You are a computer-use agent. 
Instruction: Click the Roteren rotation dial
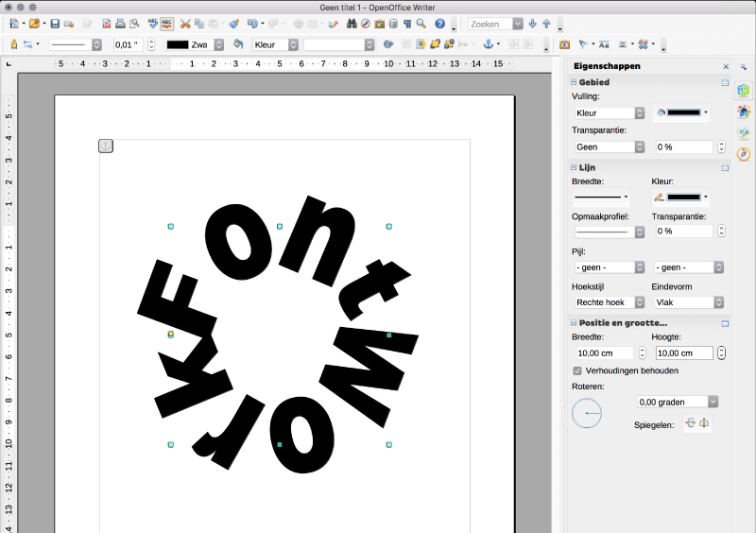(x=587, y=413)
